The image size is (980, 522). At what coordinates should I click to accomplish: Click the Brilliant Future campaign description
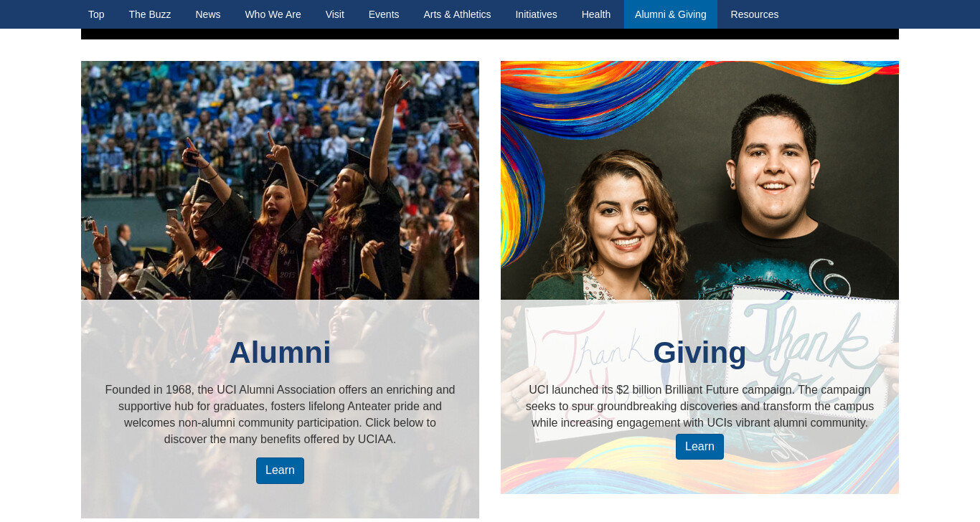tap(699, 407)
